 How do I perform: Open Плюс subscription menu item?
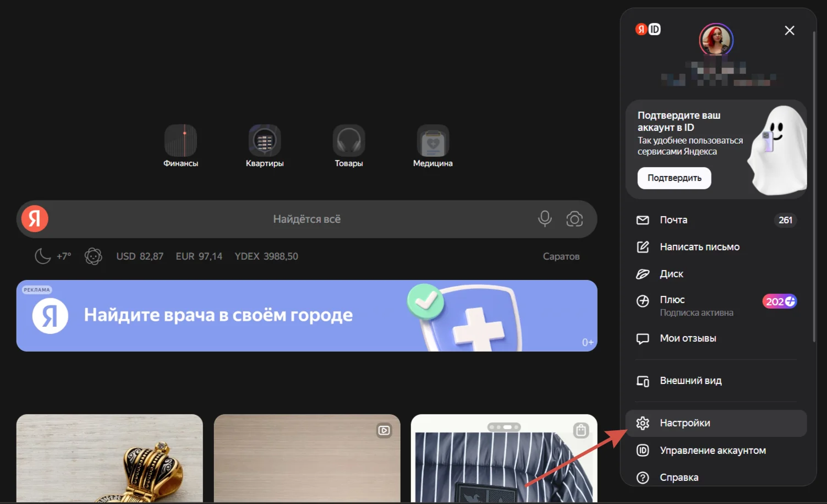coord(716,305)
